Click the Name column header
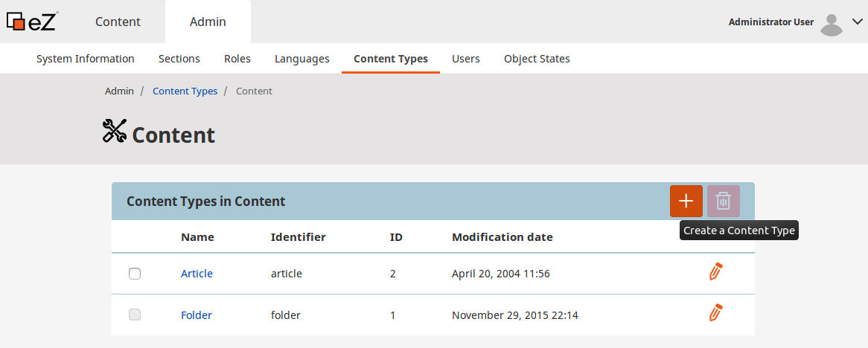 [x=197, y=237]
